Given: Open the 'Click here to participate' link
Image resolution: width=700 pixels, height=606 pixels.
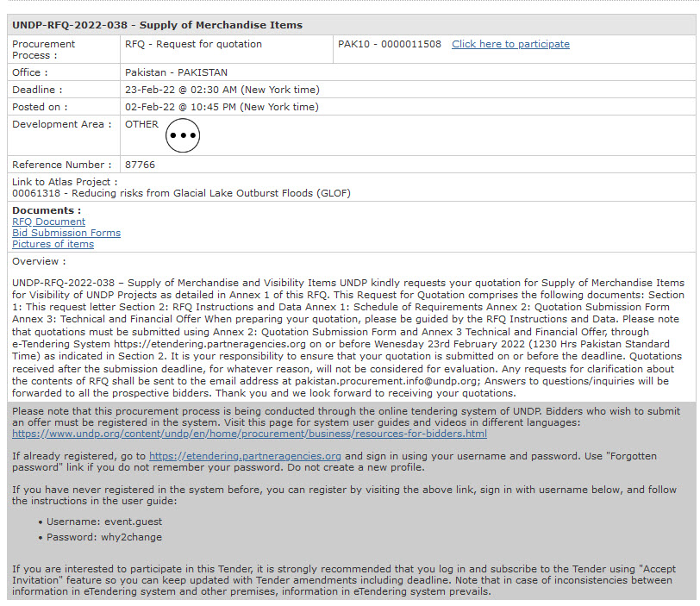Looking at the screenshot, I should pos(510,44).
